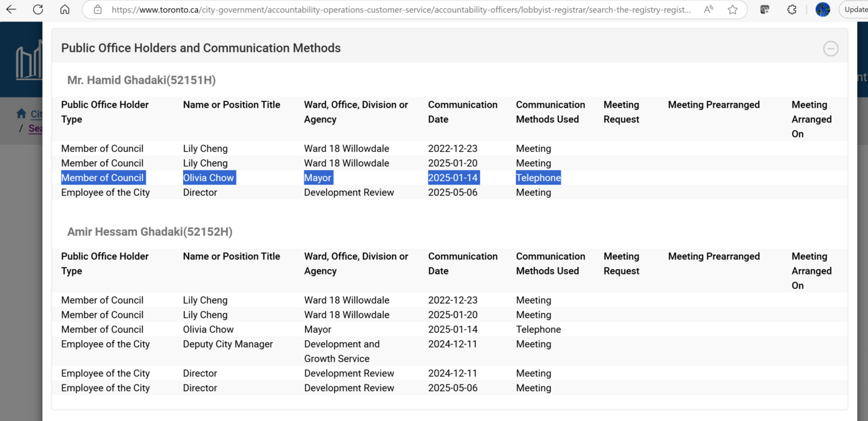The height and width of the screenshot is (421, 868).
Task: Click the breadcrumb home icon
Action: tap(22, 114)
